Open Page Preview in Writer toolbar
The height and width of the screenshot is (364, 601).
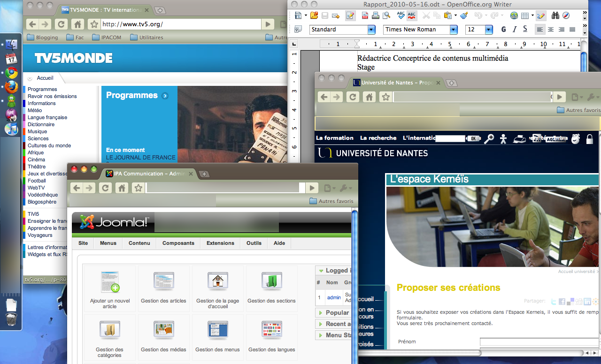(x=385, y=15)
